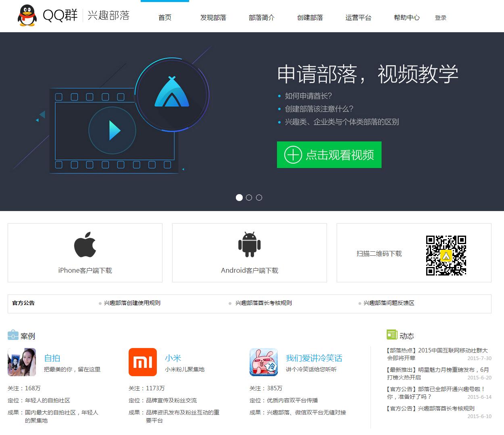Click 扫描二维码下载 text

[x=379, y=253]
